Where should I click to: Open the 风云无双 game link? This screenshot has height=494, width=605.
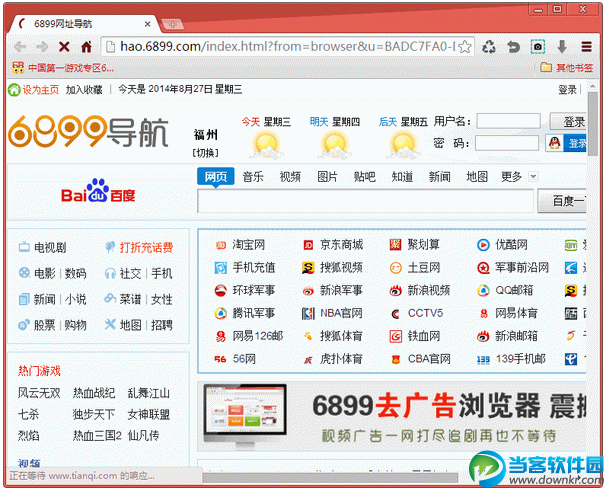click(x=39, y=393)
